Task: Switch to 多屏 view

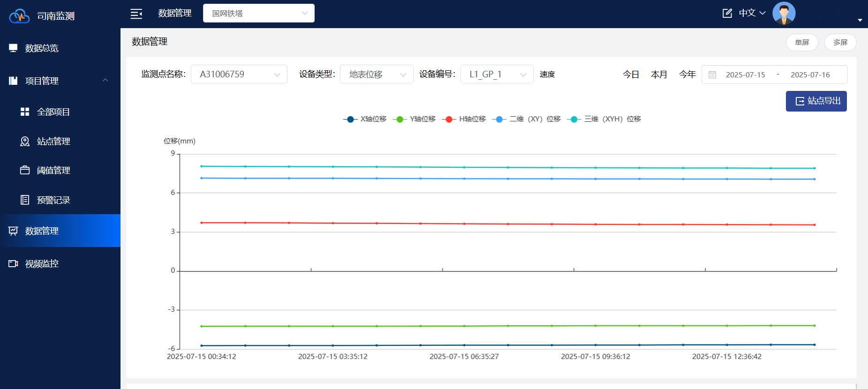Action: (x=840, y=43)
